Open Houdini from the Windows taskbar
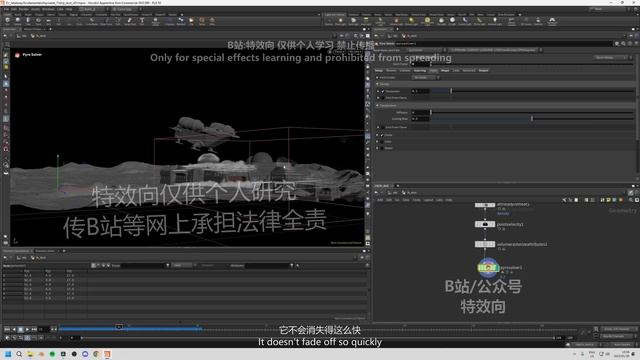 [x=107, y=354]
